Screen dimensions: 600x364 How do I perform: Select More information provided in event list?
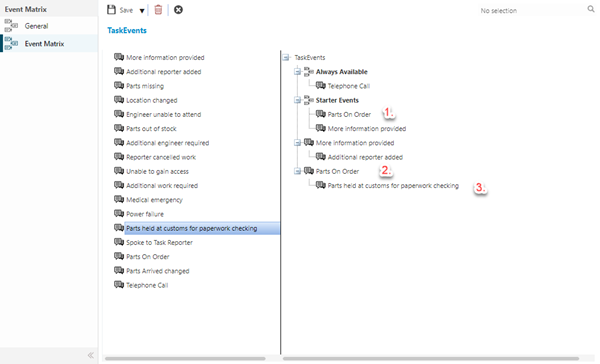(x=165, y=57)
